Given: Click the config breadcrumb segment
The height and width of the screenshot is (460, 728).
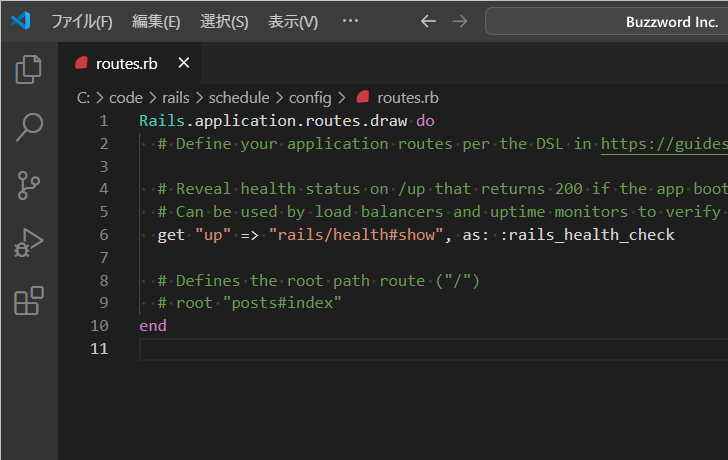Looking at the screenshot, I should tap(310, 98).
